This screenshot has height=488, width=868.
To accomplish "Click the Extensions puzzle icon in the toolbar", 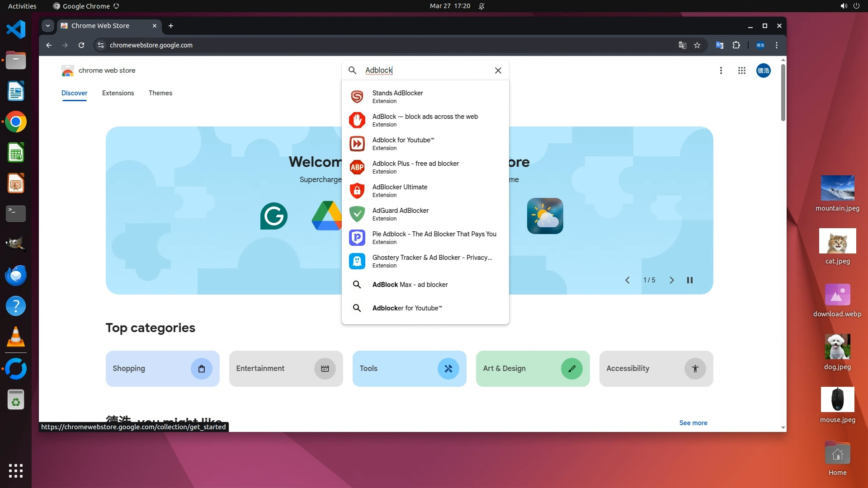I will click(736, 45).
